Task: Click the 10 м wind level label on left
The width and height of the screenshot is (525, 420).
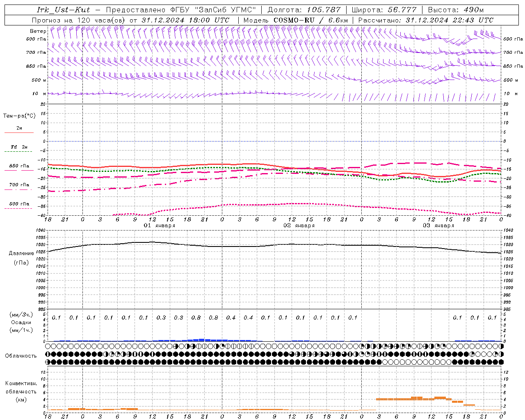Action: coord(39,94)
